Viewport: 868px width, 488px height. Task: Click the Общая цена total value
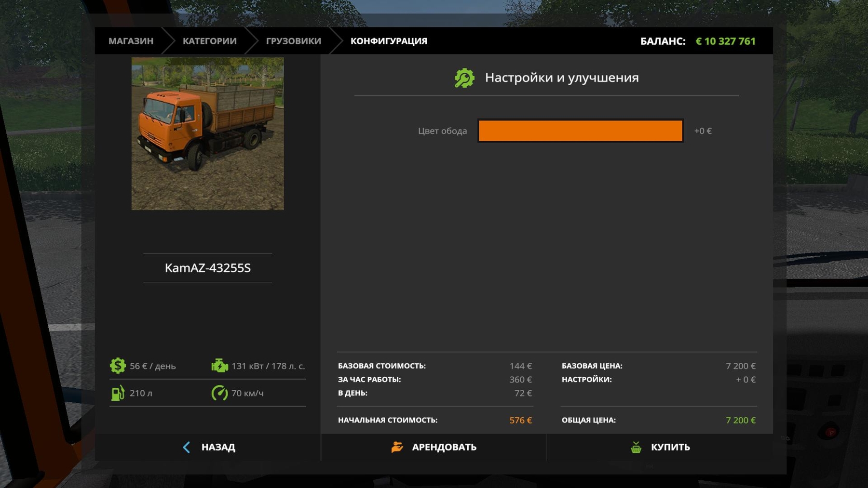[x=740, y=420]
